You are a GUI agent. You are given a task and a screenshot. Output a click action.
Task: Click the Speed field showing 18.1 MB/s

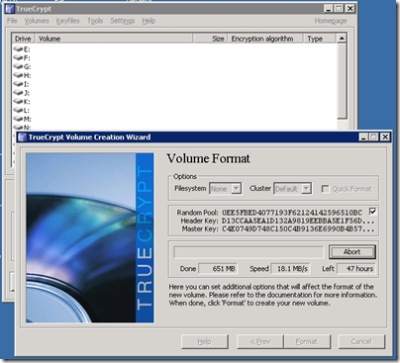290,269
